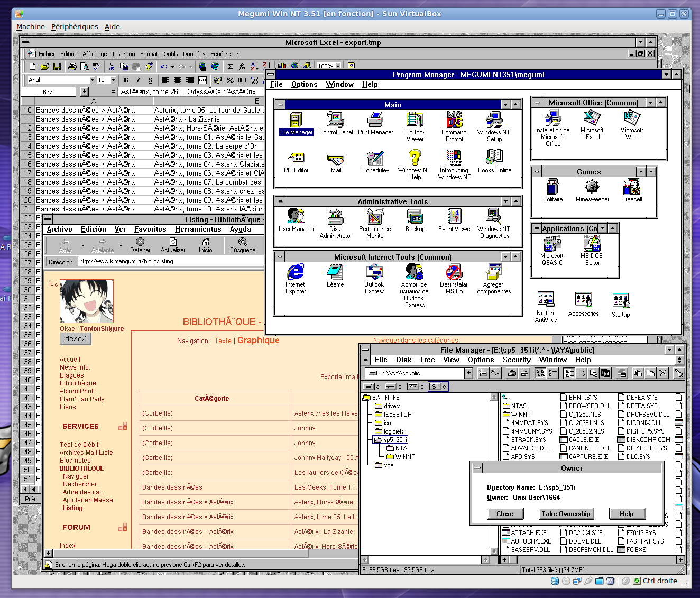Open the Atrás history dropdown arrow in browser
Image resolution: width=700 pixels, height=598 pixels.
(x=83, y=245)
